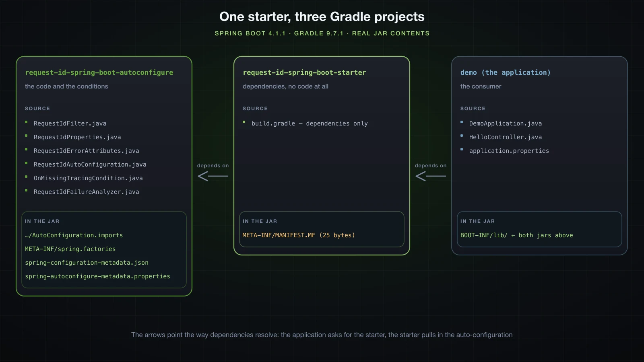Click 'IN THE JAR' label in the demo card
Viewport: 644px width, 362px height.
pos(478,221)
